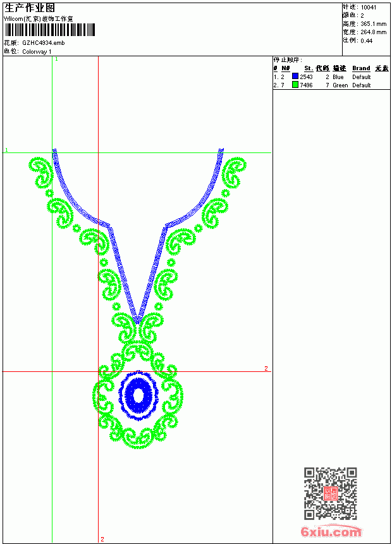The width and height of the screenshot is (392, 544).
Task: Click the Colorway 1 label
Action: coord(37,52)
